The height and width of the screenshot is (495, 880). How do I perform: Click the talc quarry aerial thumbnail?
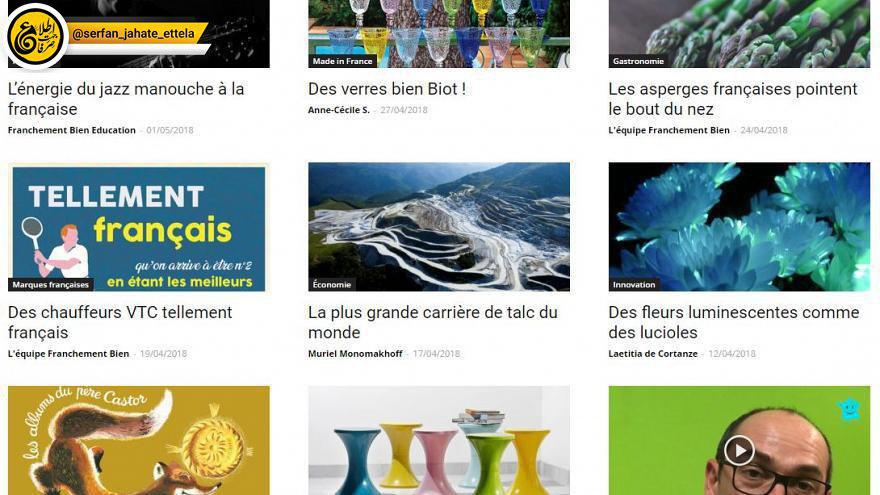point(439,227)
